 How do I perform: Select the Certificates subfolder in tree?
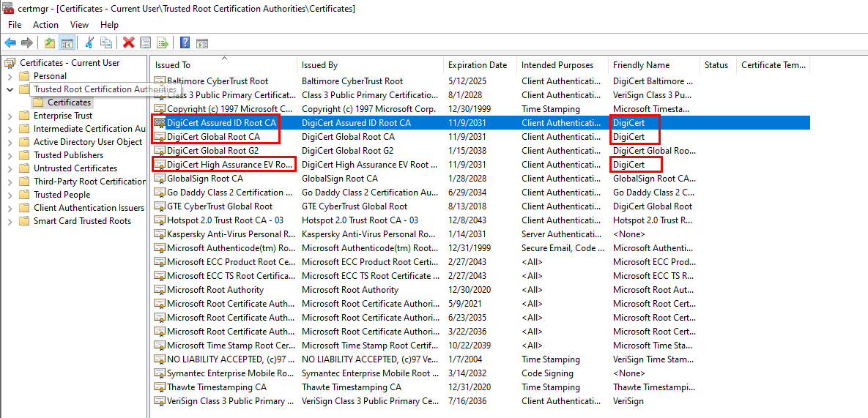coord(69,102)
